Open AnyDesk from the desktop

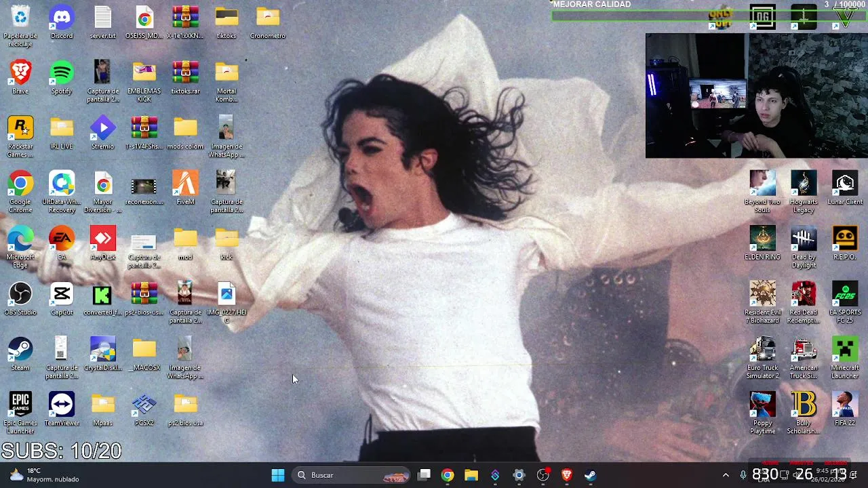pyautogui.click(x=102, y=243)
